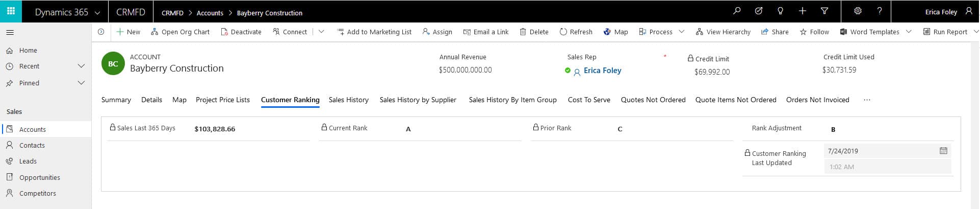
Task: Switch to Project Price Lists tab
Action: 223,100
